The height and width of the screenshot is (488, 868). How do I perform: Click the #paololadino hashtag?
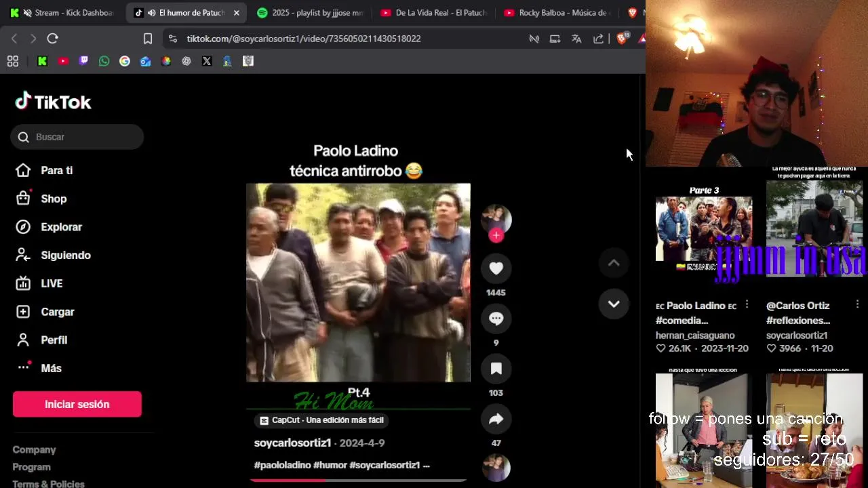pos(282,465)
